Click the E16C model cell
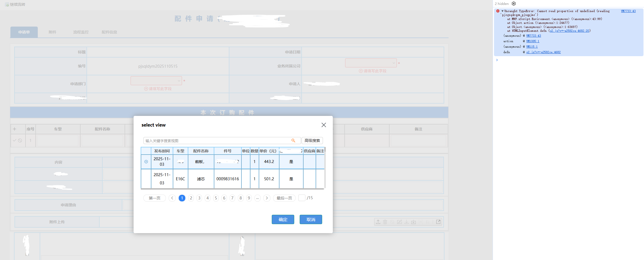This screenshot has width=644, height=260. coord(180,179)
